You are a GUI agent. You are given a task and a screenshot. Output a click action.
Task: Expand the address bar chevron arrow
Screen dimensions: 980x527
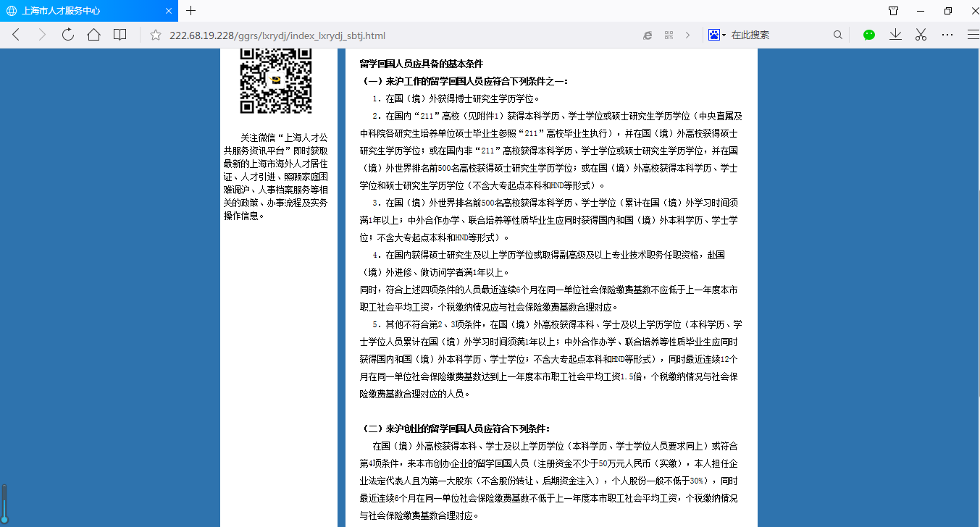coord(687,35)
